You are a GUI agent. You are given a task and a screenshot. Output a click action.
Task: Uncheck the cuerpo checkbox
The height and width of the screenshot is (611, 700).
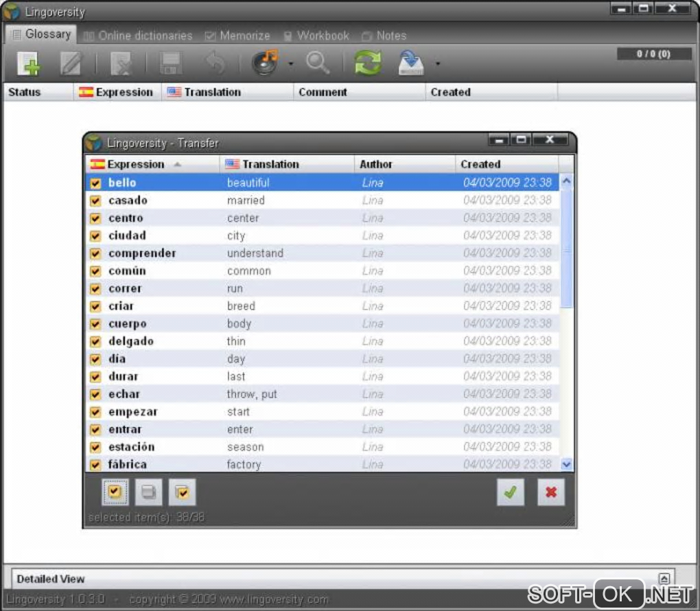pos(95,324)
